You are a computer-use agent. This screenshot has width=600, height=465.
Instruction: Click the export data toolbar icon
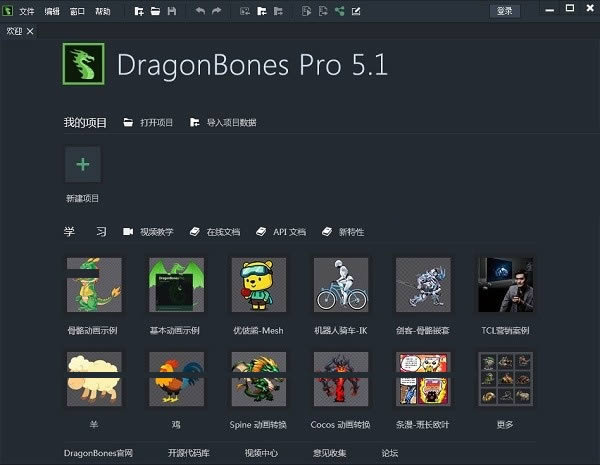tap(278, 11)
